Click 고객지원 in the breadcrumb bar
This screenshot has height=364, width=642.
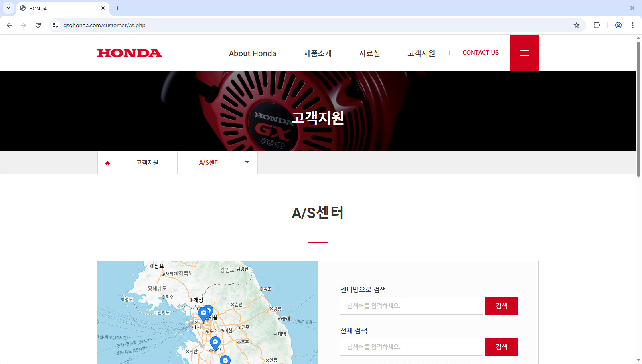(x=147, y=162)
